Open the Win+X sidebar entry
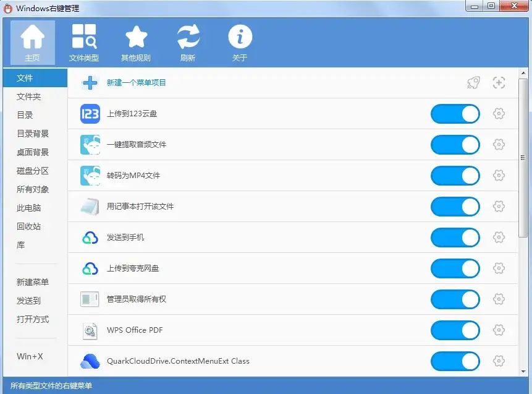The image size is (532, 394). click(30, 356)
